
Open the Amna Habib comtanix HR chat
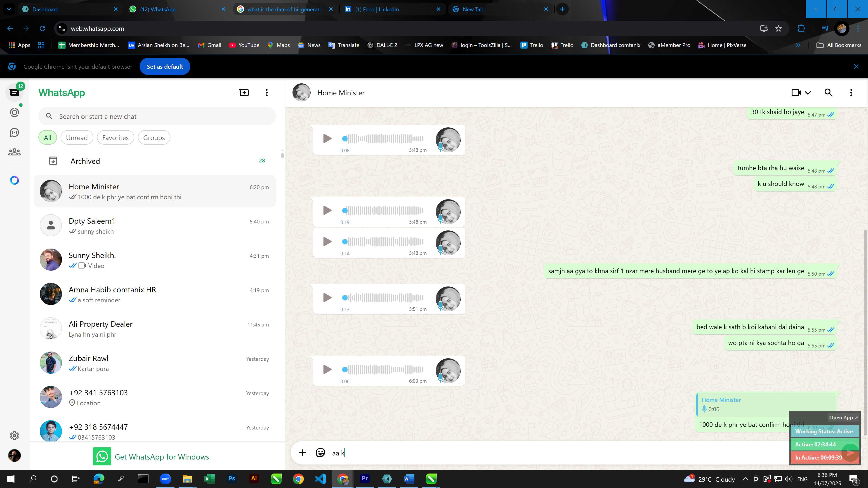(155, 294)
